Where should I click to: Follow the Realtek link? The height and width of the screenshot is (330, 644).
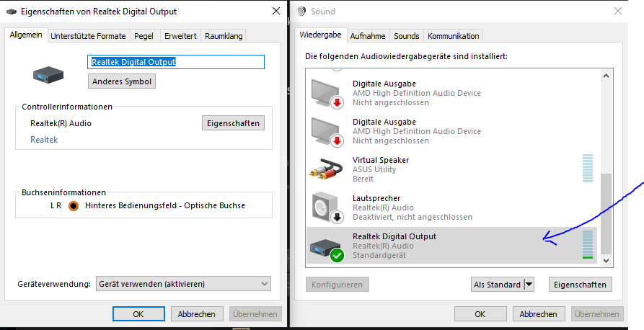tap(44, 140)
